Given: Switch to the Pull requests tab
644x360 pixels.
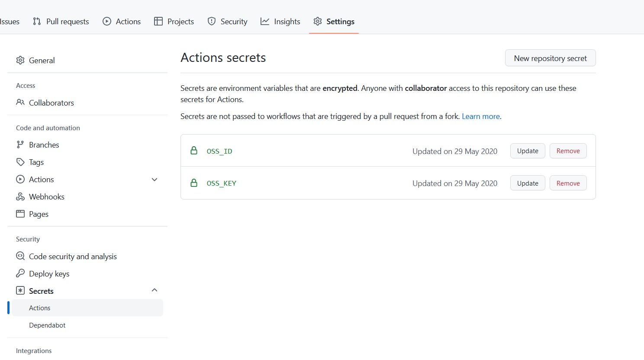Looking at the screenshot, I should [61, 21].
